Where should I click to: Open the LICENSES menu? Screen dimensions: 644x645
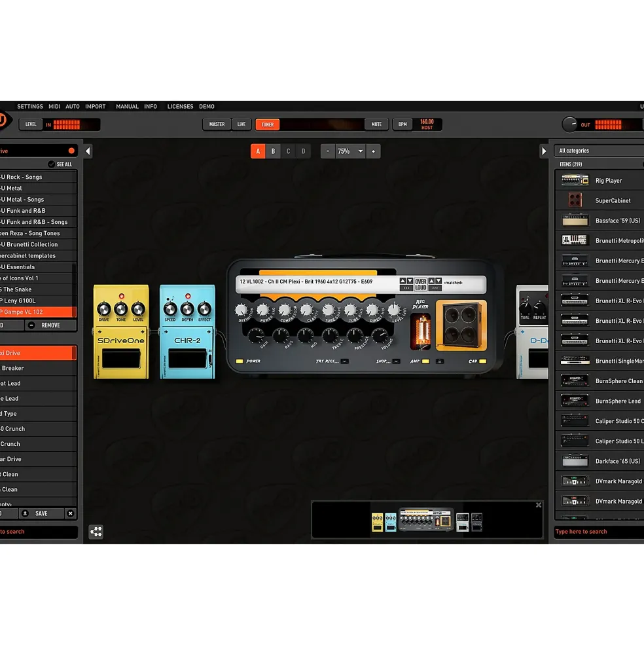tap(180, 106)
